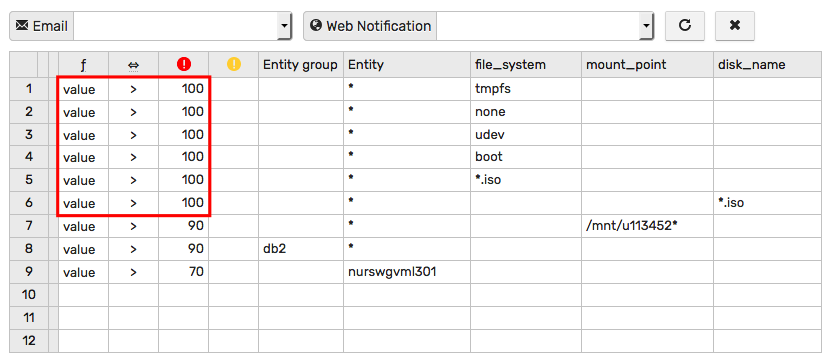Click the comparison operator column header icon
The width and height of the screenshot is (831, 361).
pos(134,65)
